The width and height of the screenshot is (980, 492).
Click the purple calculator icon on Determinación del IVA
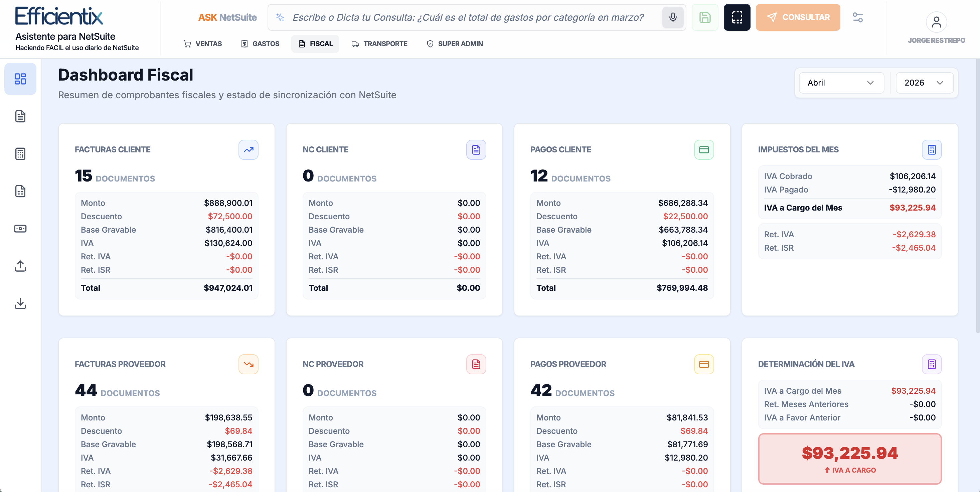932,364
